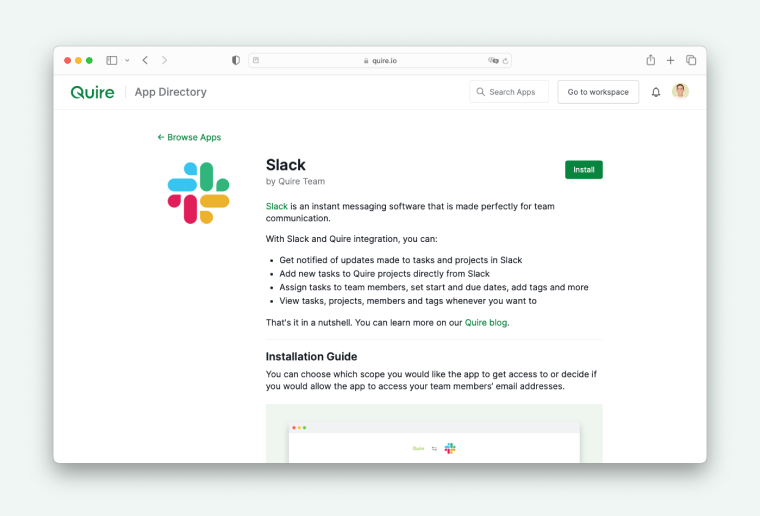Click "Get notified of updates" bullet text
The width and height of the screenshot is (760, 516).
point(400,260)
